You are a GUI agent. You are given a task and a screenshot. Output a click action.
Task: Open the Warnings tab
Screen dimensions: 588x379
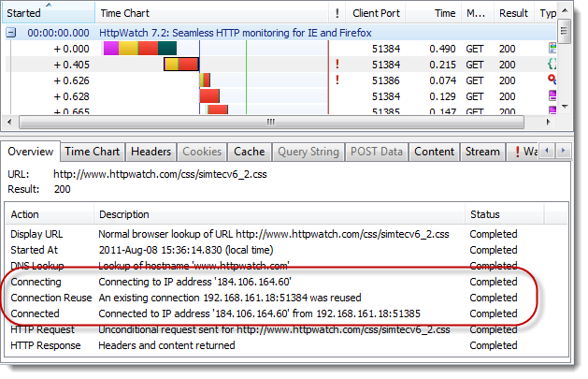(x=523, y=152)
